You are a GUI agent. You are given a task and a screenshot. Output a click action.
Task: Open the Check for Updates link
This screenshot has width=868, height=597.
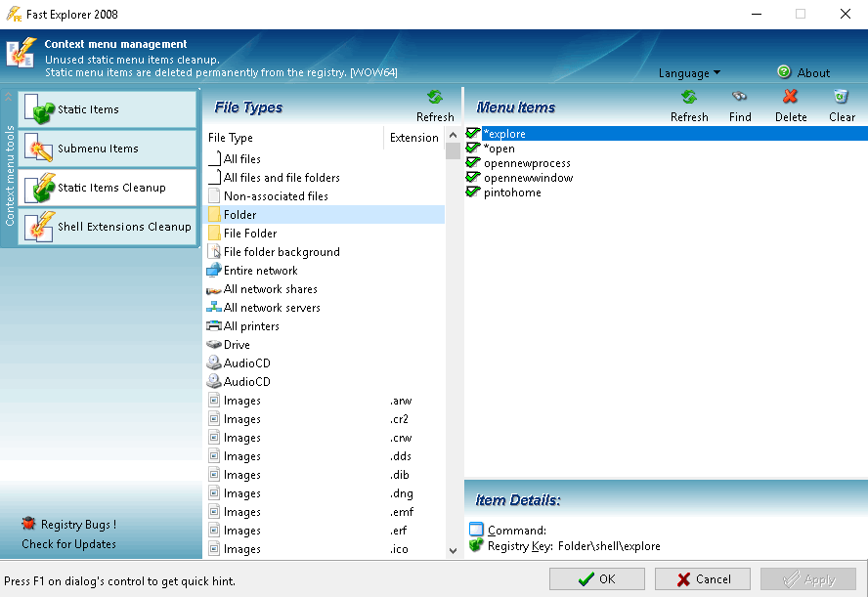pos(68,544)
